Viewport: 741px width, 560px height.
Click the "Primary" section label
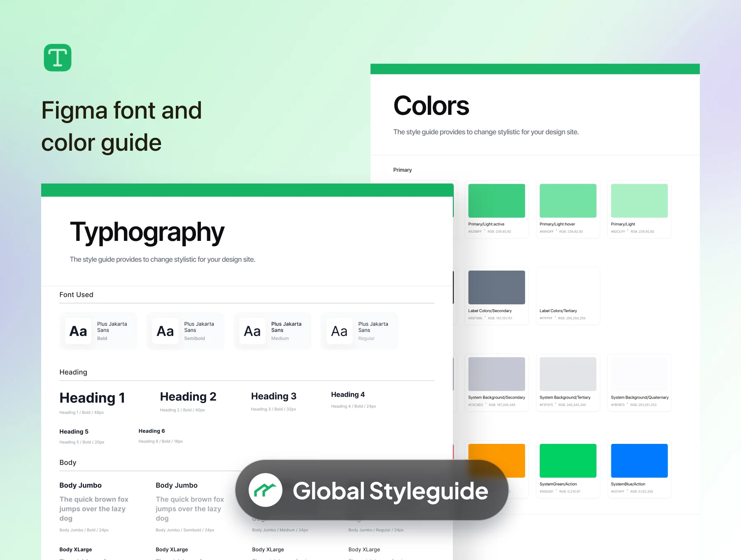[x=402, y=170]
